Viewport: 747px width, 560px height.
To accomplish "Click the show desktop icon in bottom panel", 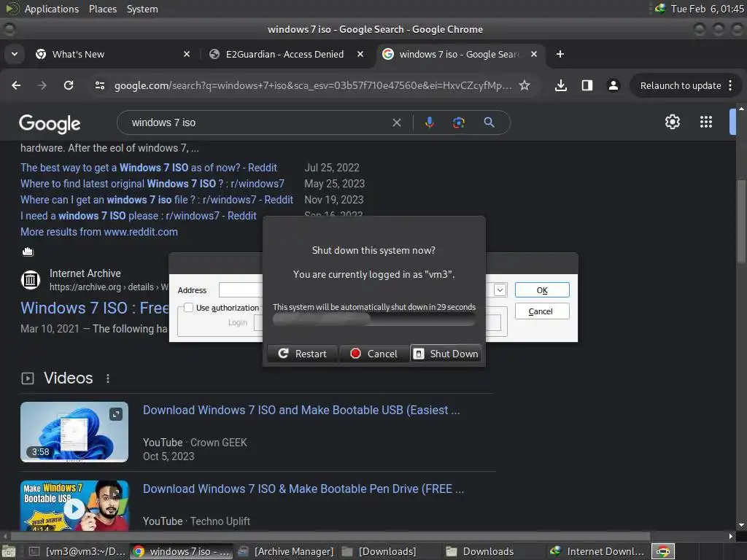I will click(9, 551).
